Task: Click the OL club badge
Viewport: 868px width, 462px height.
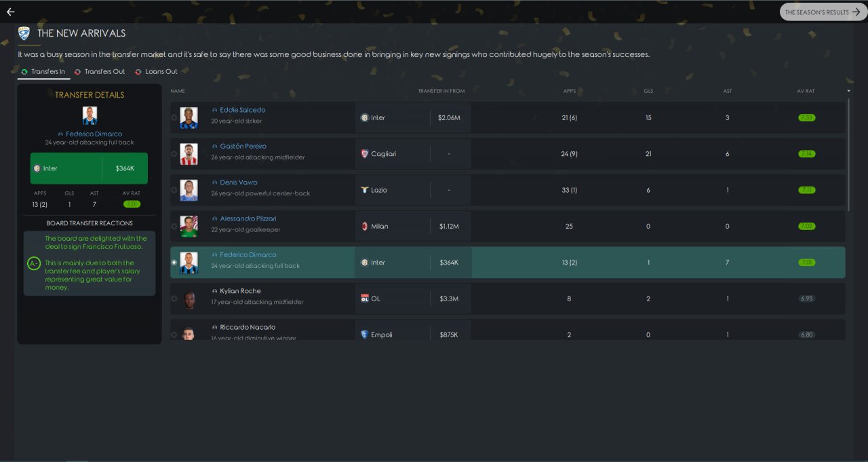Action: [x=365, y=299]
